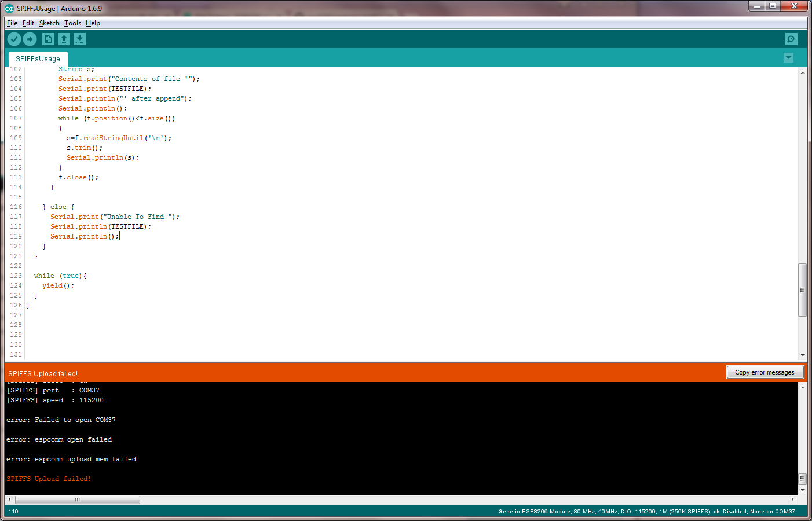The width and height of the screenshot is (812, 521).
Task: Save the sketch using the Save icon
Action: click(80, 39)
